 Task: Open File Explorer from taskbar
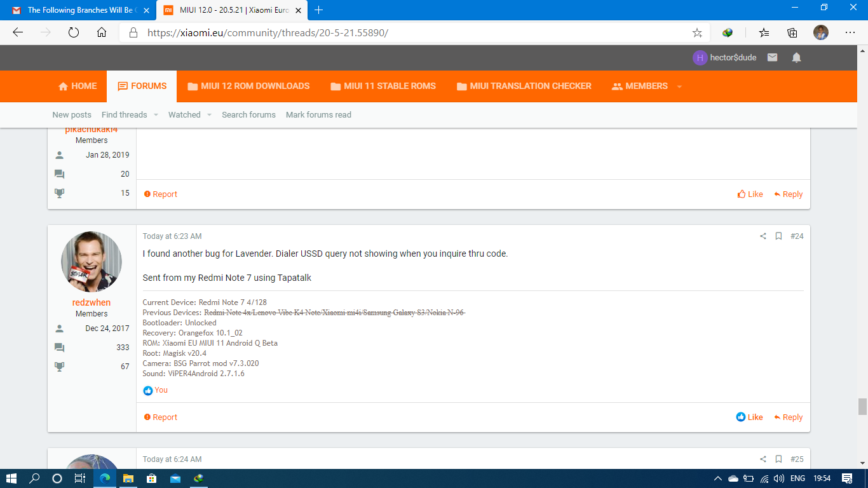coord(128,478)
